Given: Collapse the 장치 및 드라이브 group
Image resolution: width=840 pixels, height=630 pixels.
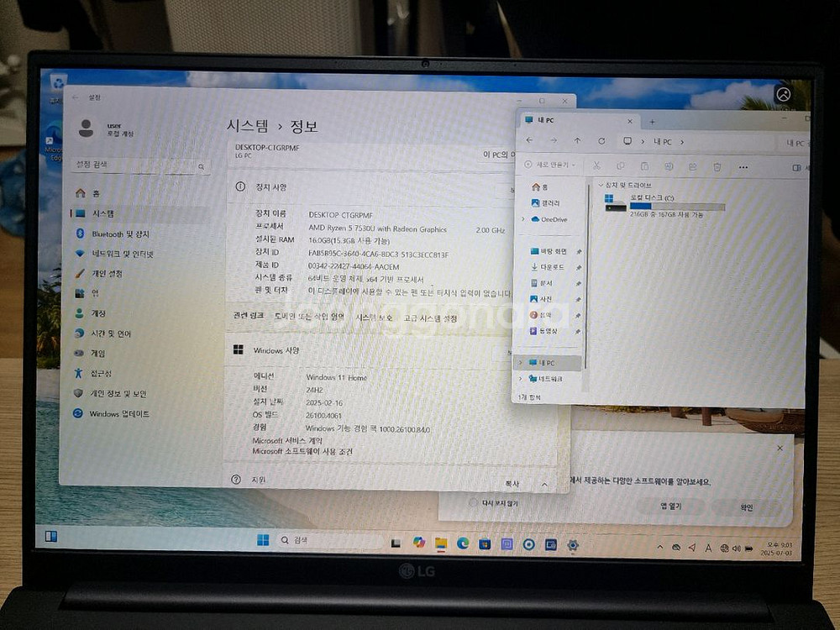Looking at the screenshot, I should [601, 185].
